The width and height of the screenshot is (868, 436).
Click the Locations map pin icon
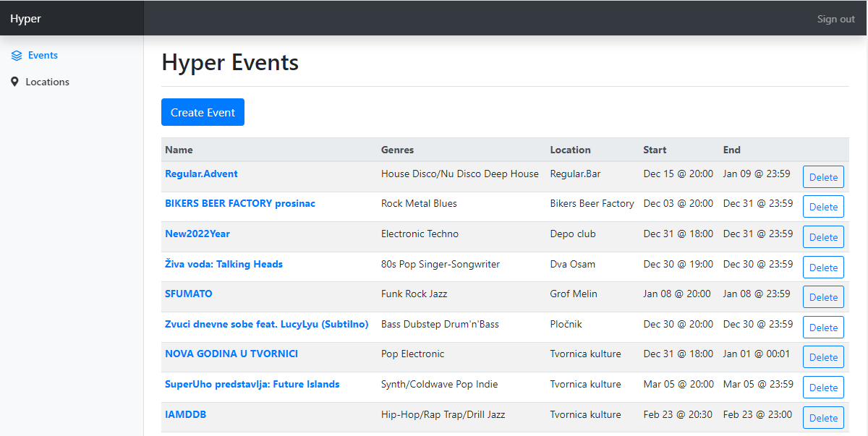pos(15,82)
